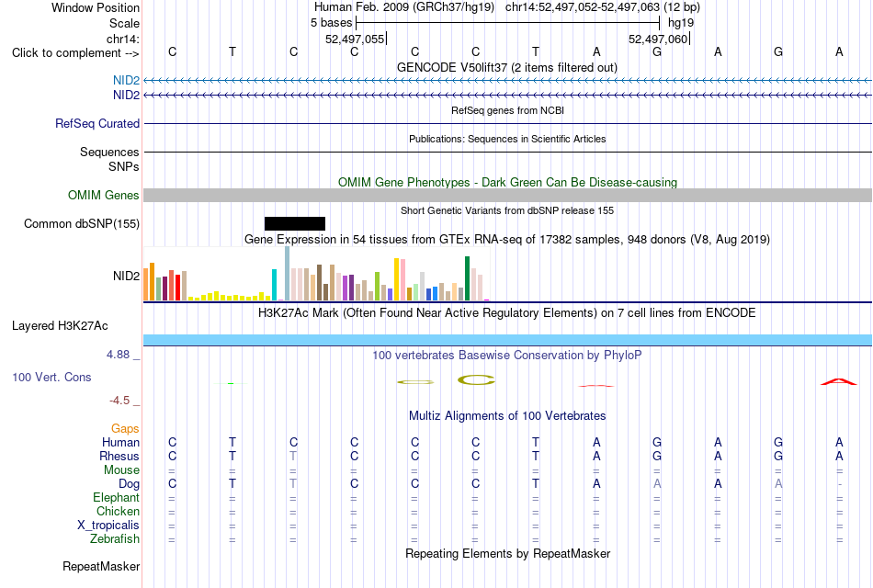
Task: Open the NID2 GTEx expression bar chart
Action: pos(316,274)
